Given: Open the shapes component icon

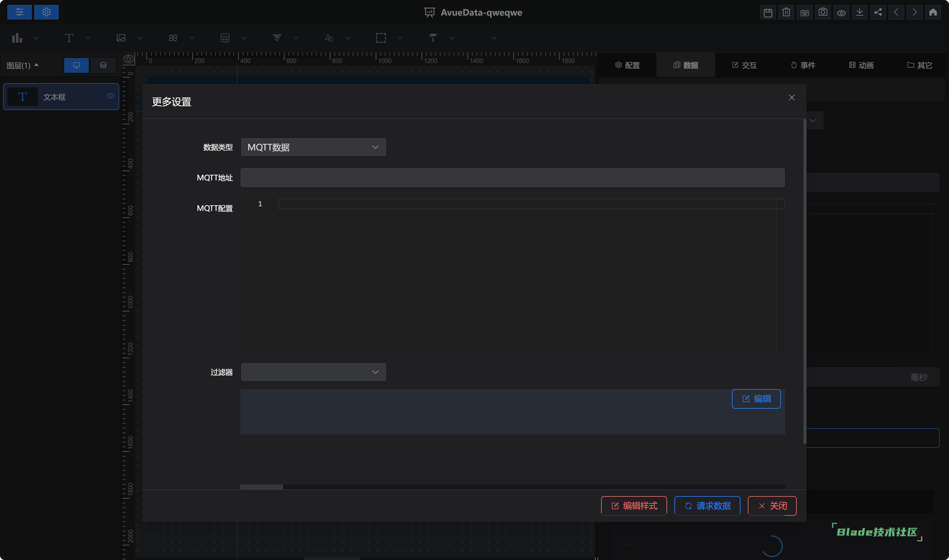Looking at the screenshot, I should 329,38.
